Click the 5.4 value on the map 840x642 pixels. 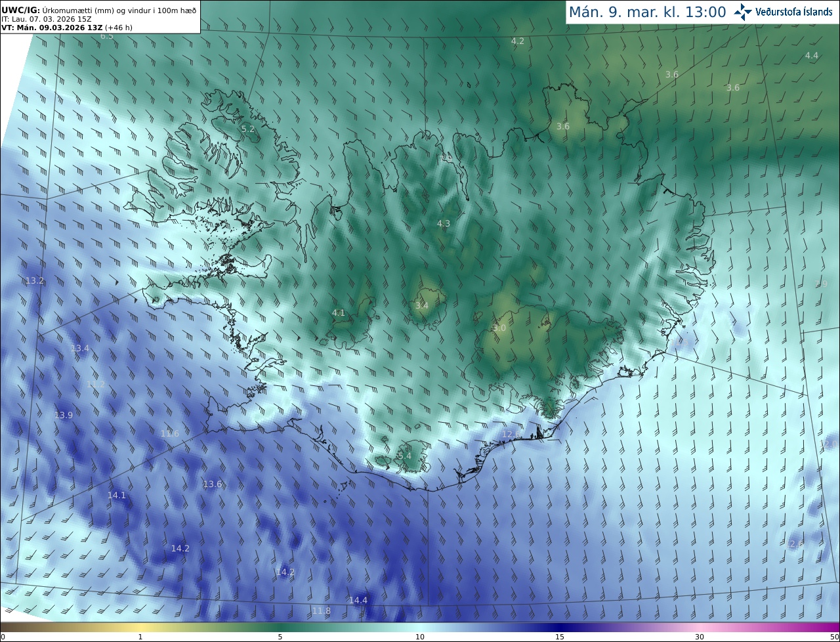[404, 456]
